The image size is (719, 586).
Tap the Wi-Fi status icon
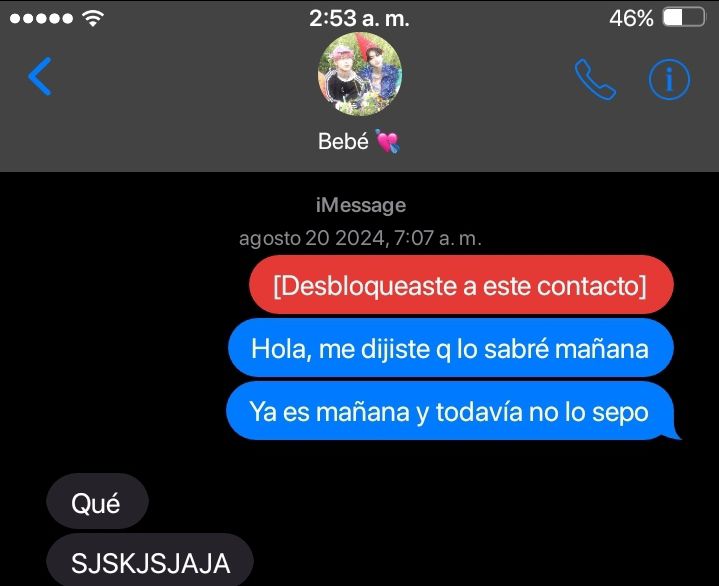(x=93, y=18)
